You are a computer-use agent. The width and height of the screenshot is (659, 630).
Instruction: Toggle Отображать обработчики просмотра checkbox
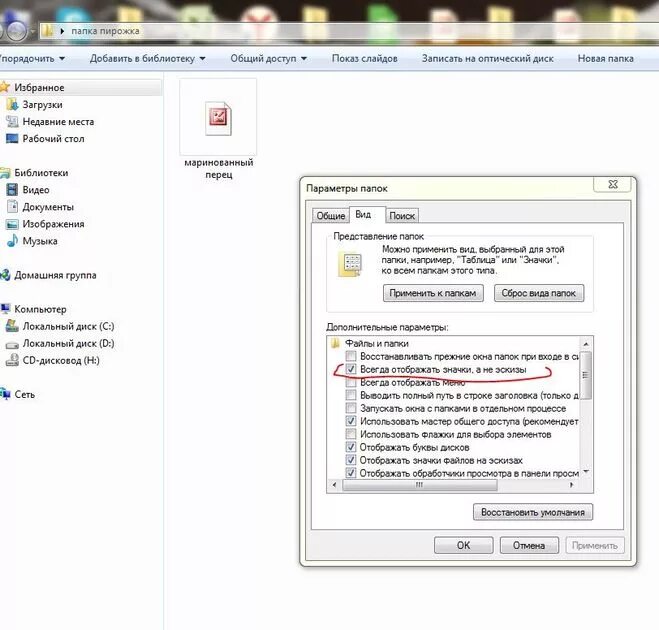(351, 473)
